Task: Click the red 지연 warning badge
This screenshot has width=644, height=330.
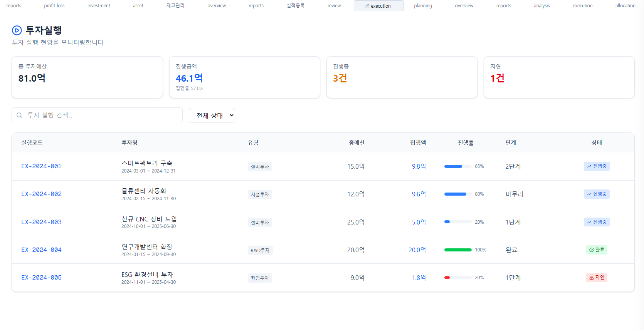Action: tap(596, 278)
